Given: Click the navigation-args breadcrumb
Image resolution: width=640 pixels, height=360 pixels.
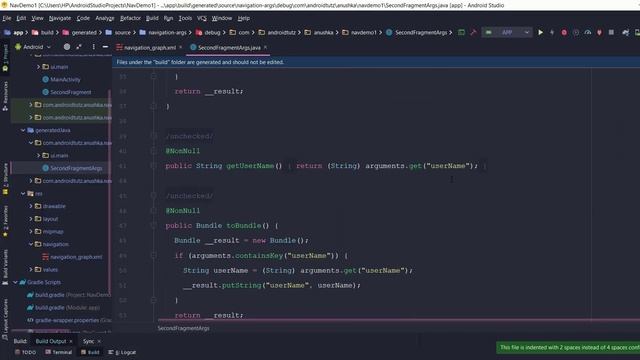Looking at the screenshot, I should tap(163, 33).
